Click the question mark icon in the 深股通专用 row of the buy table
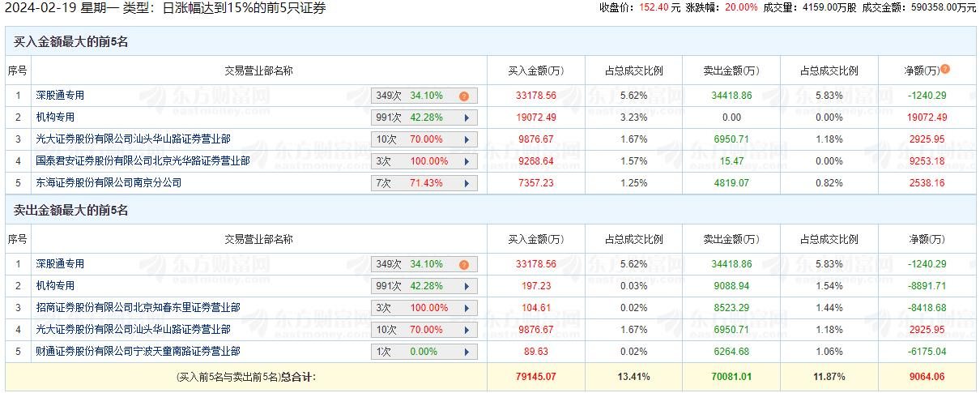Image resolution: width=980 pixels, height=393 pixels. (464, 96)
